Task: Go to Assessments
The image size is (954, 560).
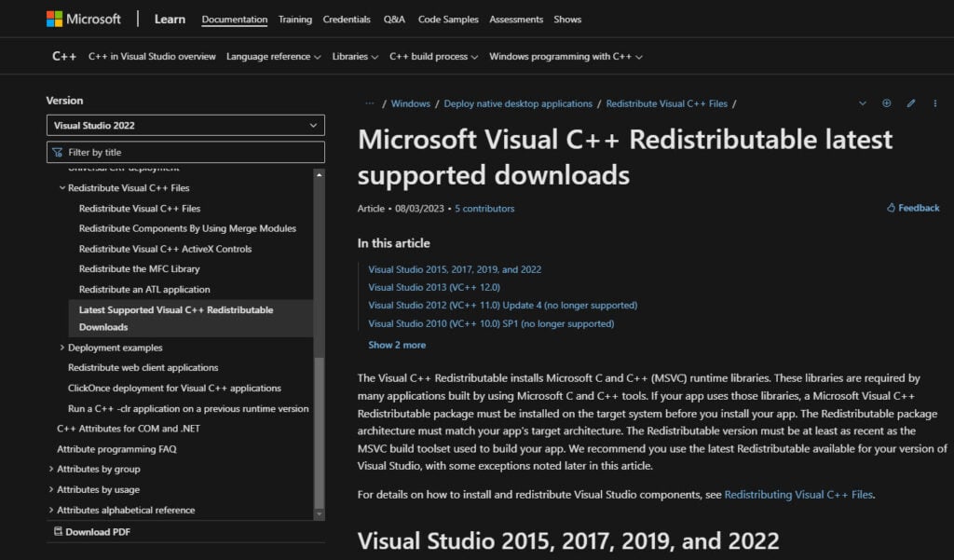Action: pos(516,20)
